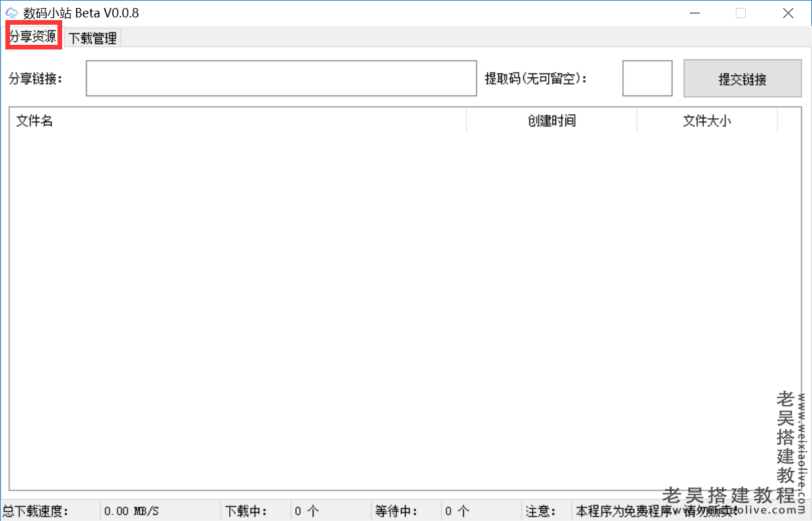Click the 文件大小 column header
The height and width of the screenshot is (521, 812).
tap(706, 121)
